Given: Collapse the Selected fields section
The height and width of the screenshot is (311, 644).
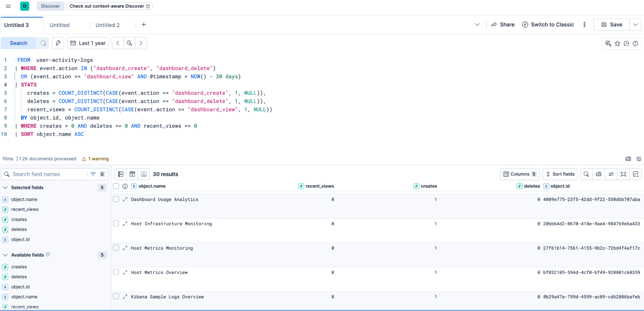Looking at the screenshot, I should pyautogui.click(x=5, y=188).
